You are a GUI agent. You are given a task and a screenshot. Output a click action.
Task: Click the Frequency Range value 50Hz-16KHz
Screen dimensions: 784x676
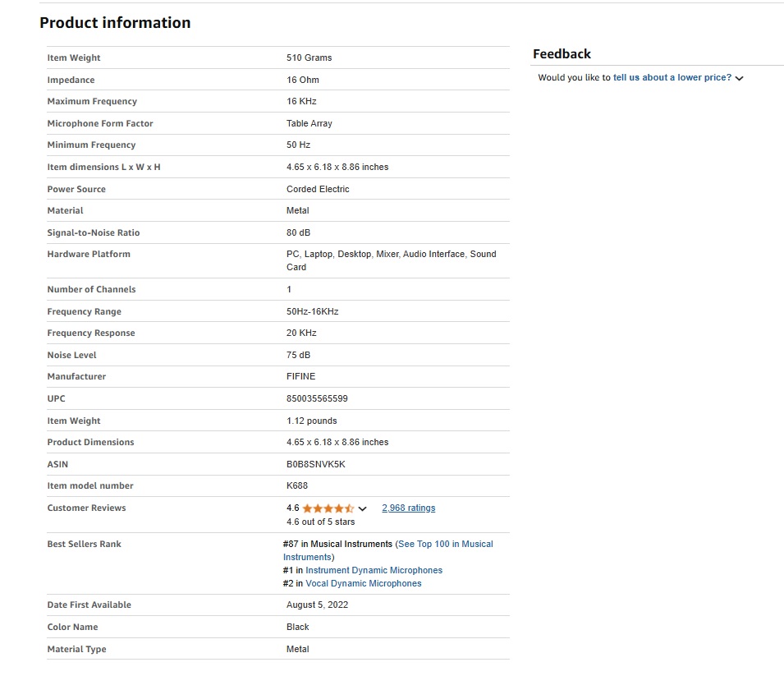313,312
